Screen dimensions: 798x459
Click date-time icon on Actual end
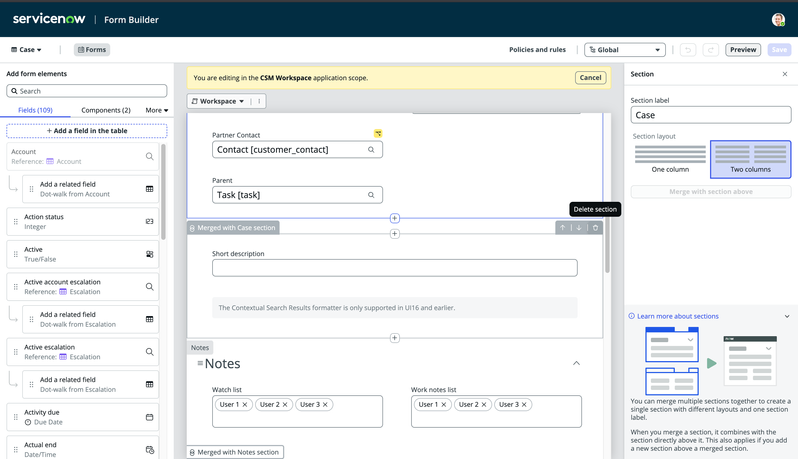(x=150, y=450)
